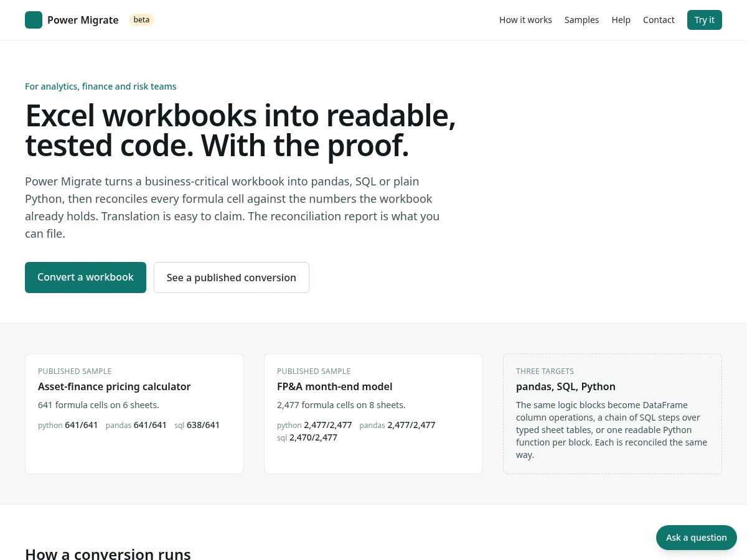The height and width of the screenshot is (560, 747).
Task: Click the beta badge
Action: 141,19
